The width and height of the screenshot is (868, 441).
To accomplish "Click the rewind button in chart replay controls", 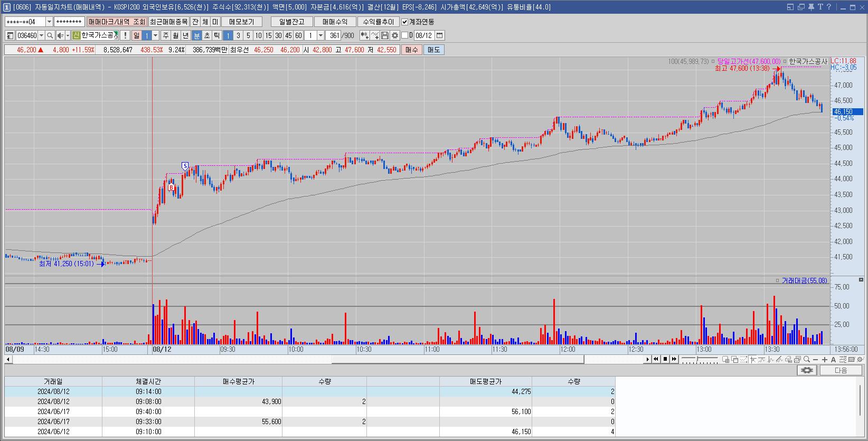I will click(656, 359).
